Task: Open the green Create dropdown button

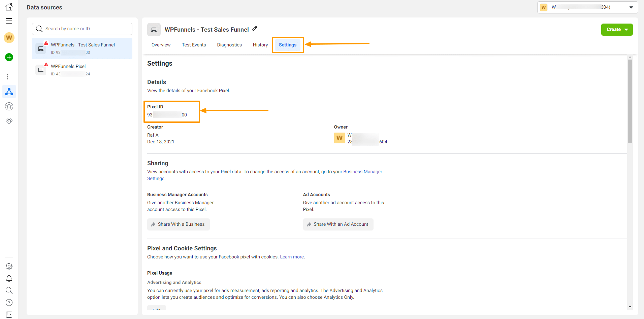Action: 617,30
